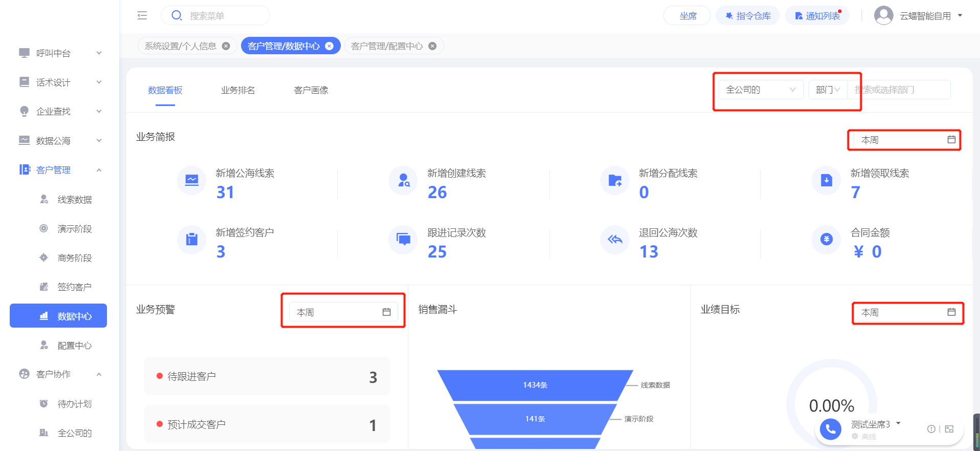Click the 1434条 funnel segment
The height and width of the screenshot is (451, 980).
point(535,385)
